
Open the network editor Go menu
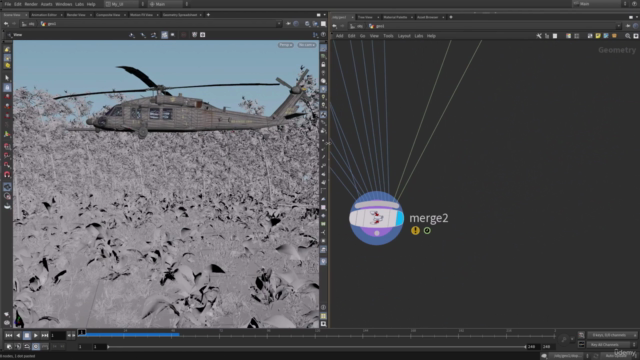[362, 36]
